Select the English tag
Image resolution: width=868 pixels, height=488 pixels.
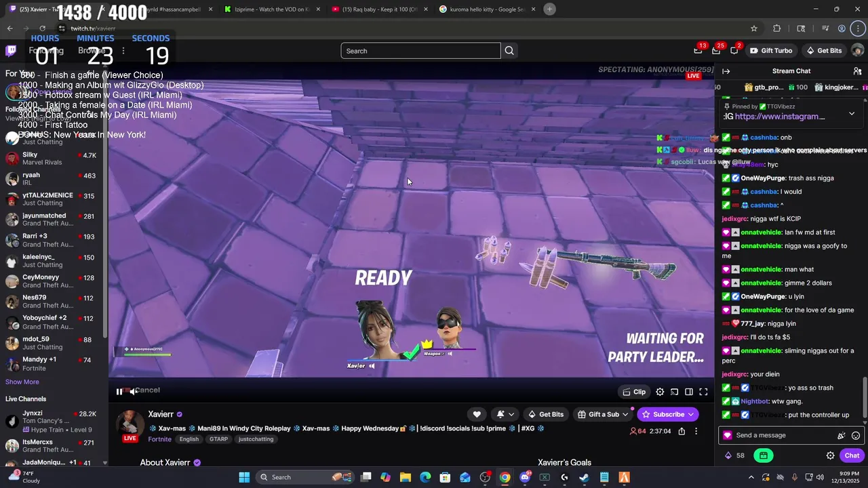point(189,439)
